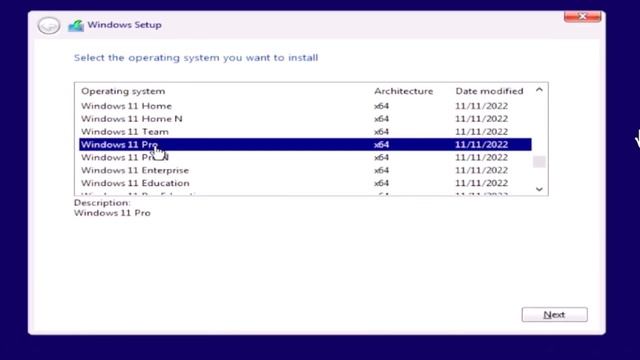This screenshot has height=360, width=640.
Task: Select Windows 11 Home in the list
Action: pos(305,106)
